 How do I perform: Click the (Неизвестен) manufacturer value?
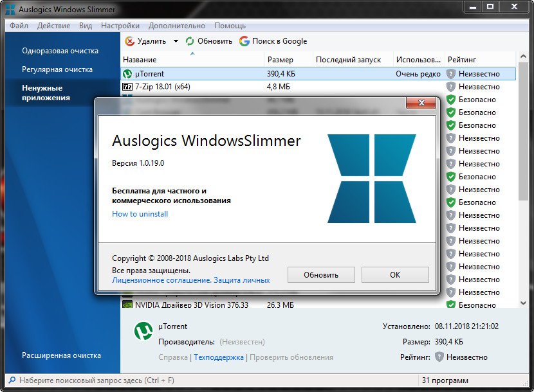pos(242,342)
